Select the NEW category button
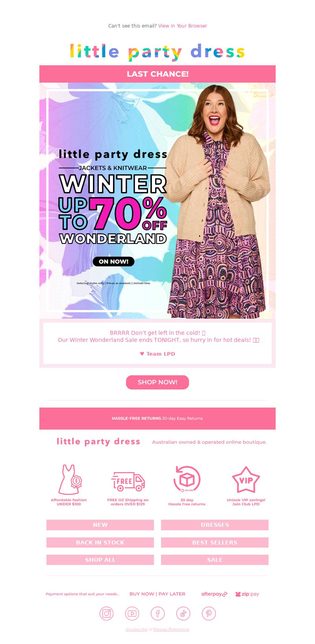Image resolution: width=315 pixels, height=644 pixels. 100,525
